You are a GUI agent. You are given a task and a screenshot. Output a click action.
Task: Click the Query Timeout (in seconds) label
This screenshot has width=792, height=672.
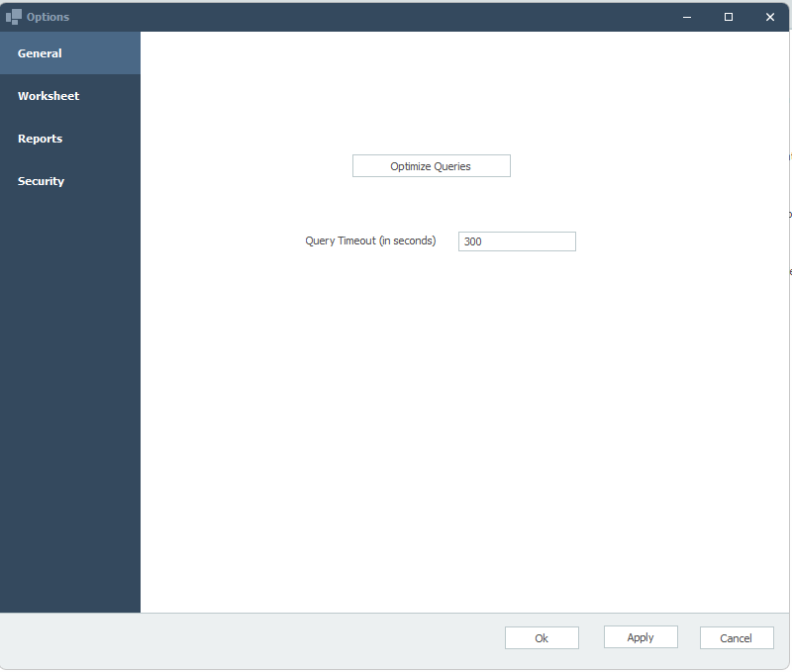370,240
